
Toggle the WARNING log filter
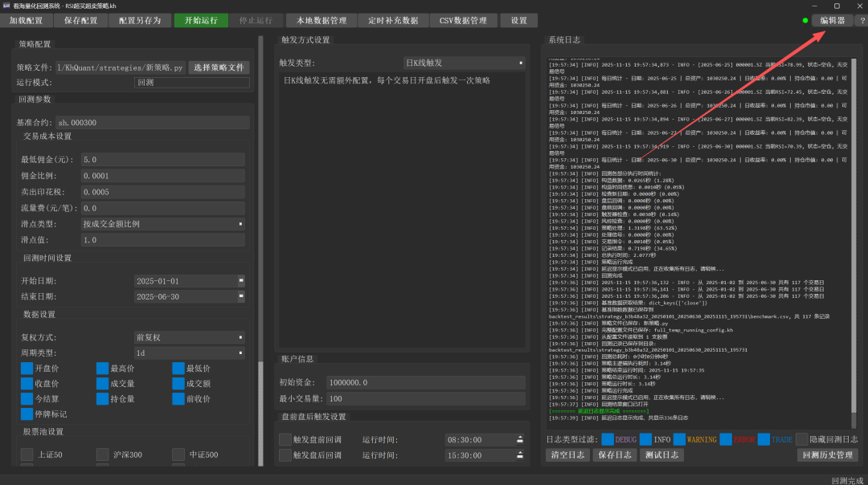[679, 439]
